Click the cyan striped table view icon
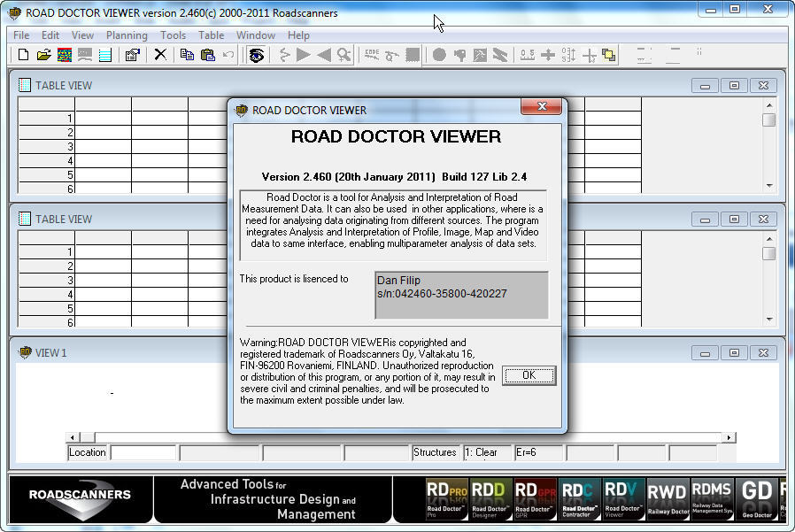The width and height of the screenshot is (795, 532). coord(105,55)
